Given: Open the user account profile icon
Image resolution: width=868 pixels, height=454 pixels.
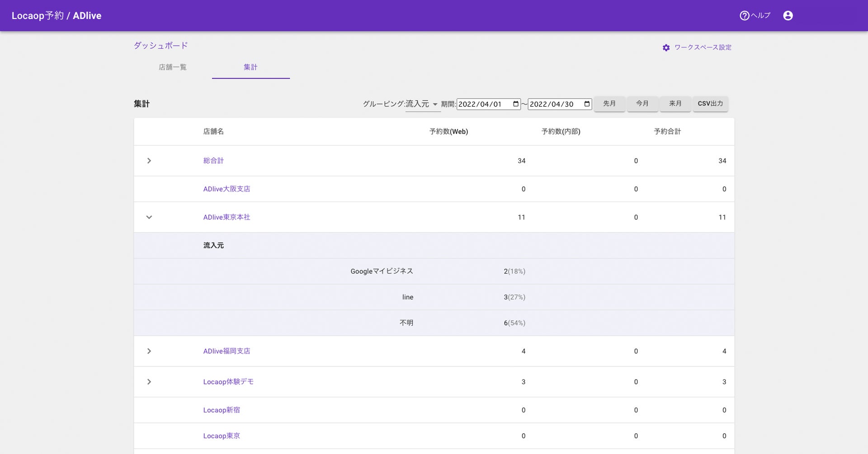Looking at the screenshot, I should [788, 16].
